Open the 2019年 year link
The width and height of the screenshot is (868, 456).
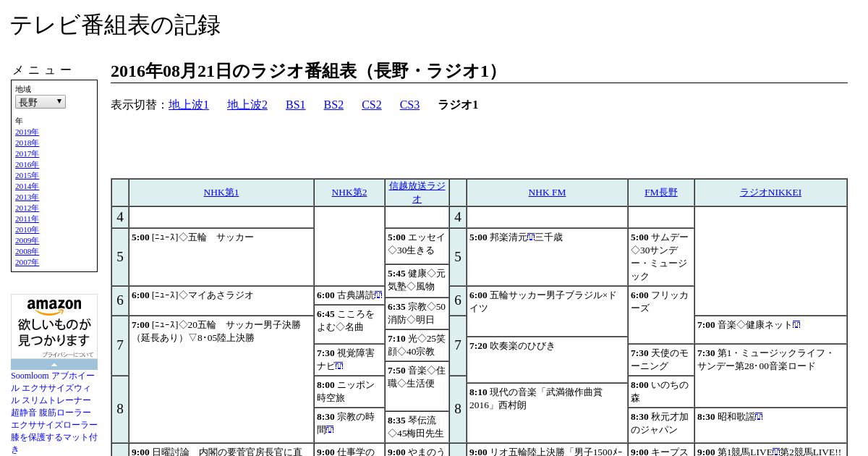tap(27, 132)
